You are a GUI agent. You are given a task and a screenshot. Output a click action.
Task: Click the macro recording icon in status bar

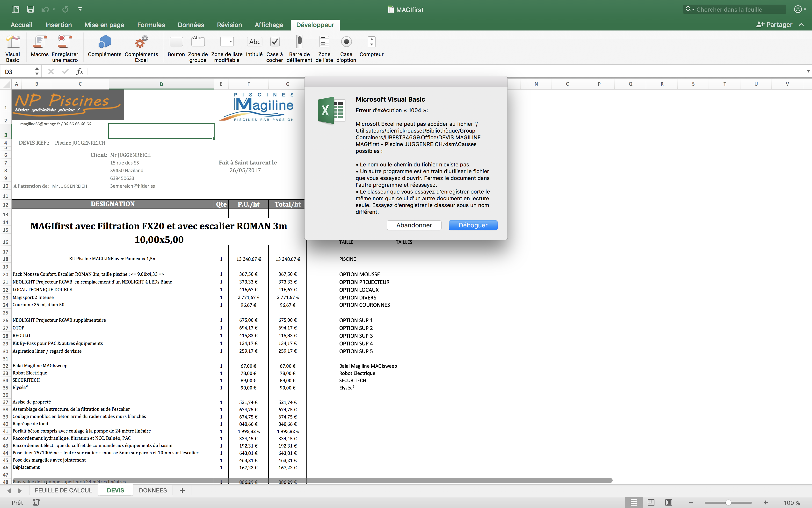36,502
